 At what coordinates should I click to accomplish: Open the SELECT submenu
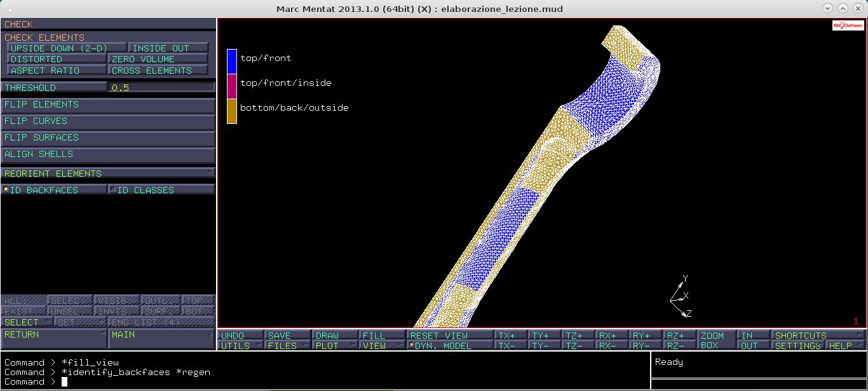27,322
